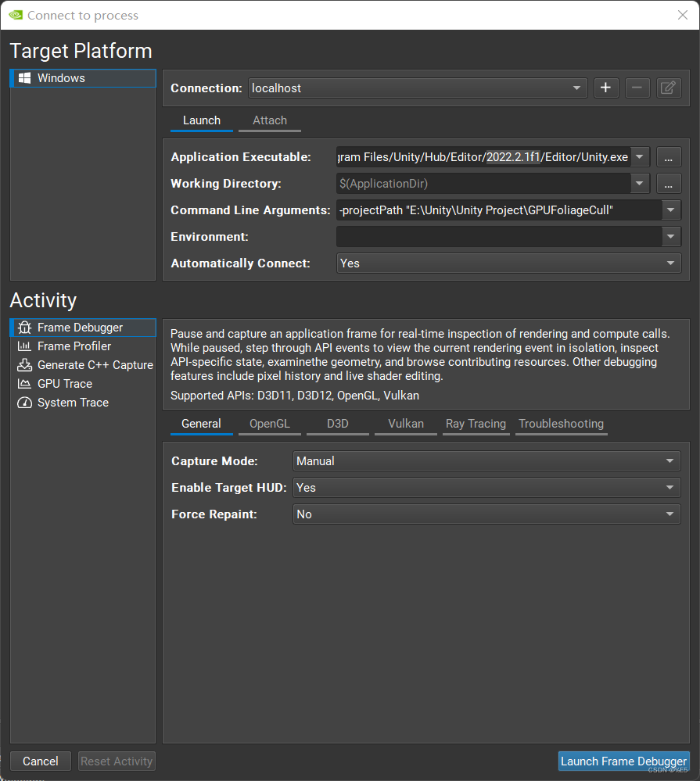Image resolution: width=700 pixels, height=781 pixels.
Task: Select the OpenGL settings tab
Action: click(x=270, y=424)
